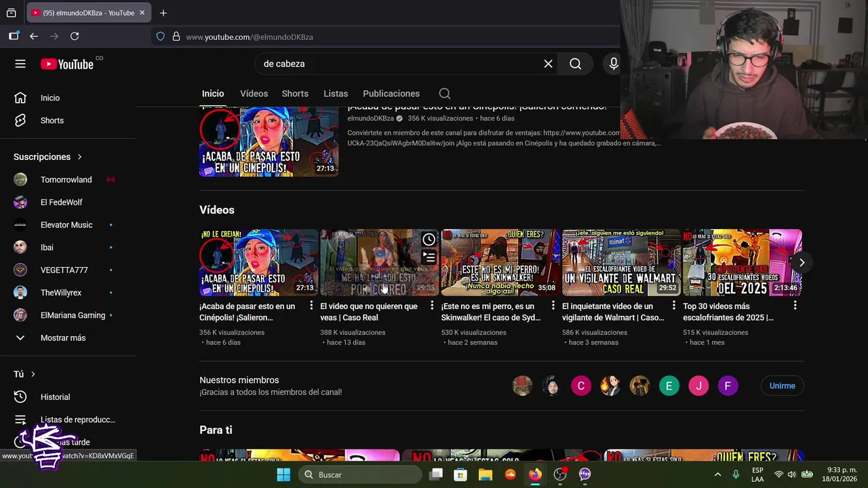The image size is (868, 488).
Task: Open new browser tab with plus
Action: (x=163, y=13)
